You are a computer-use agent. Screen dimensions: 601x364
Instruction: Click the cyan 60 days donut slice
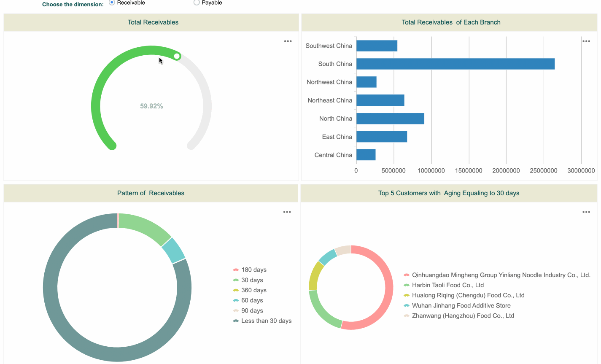pos(173,250)
